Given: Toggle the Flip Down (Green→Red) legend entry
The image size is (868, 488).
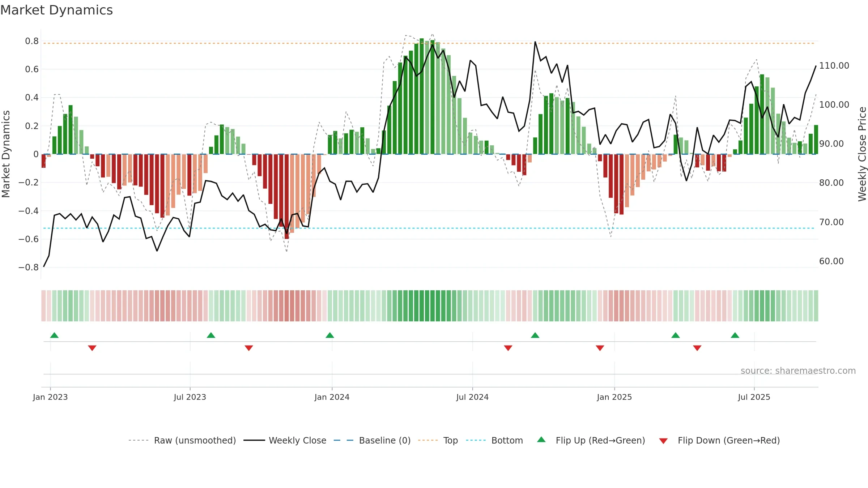Looking at the screenshot, I should (x=719, y=440).
